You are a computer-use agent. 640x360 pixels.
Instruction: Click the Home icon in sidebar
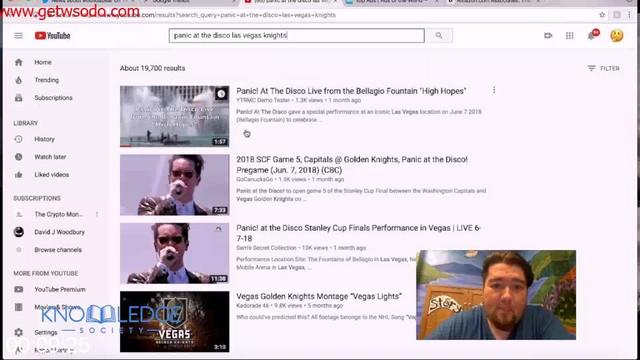19,62
